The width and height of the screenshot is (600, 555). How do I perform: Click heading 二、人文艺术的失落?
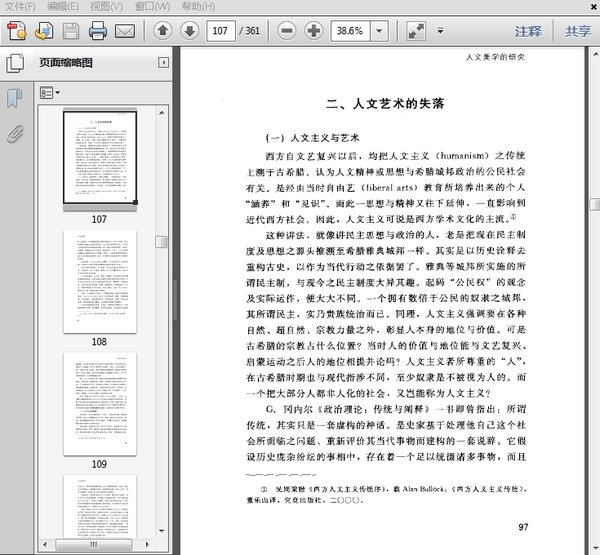[x=385, y=103]
